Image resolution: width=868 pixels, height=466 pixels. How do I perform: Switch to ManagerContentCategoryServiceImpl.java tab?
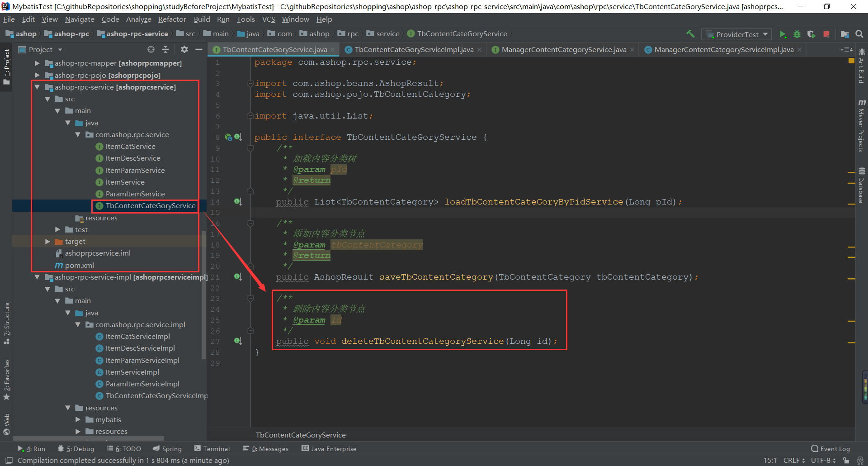point(724,50)
